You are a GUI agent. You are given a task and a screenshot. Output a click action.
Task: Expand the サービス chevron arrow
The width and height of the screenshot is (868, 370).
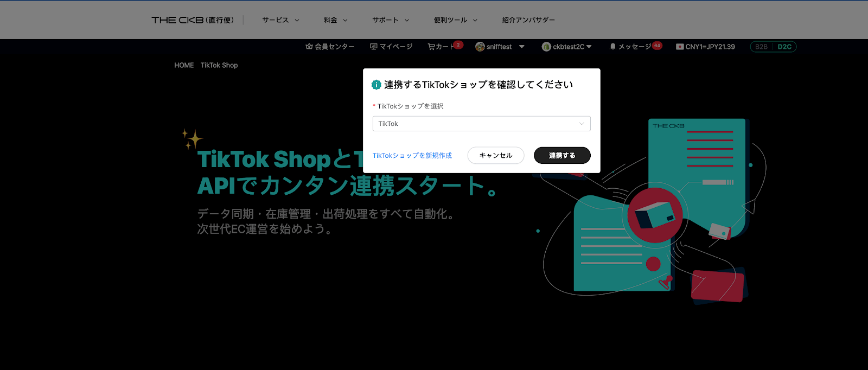click(x=297, y=20)
